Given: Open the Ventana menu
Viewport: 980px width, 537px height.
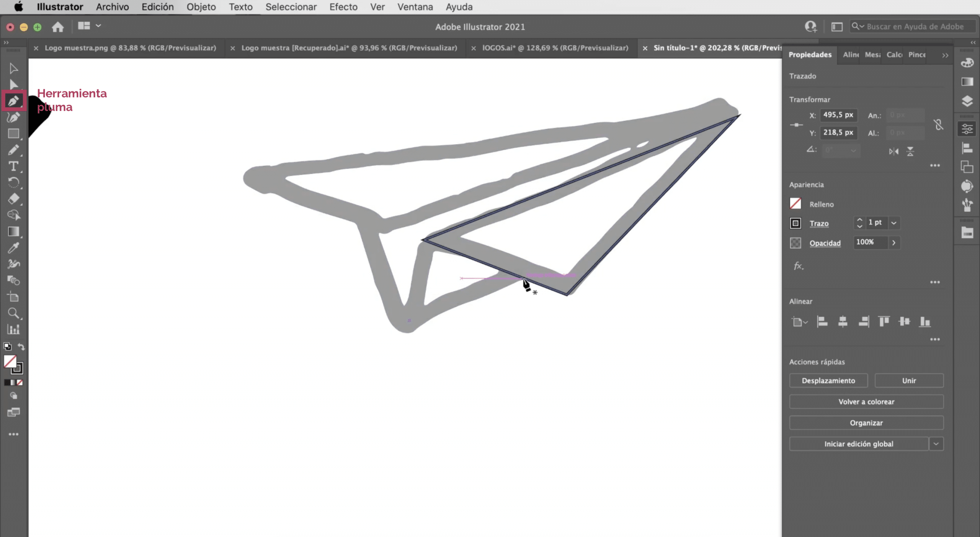Looking at the screenshot, I should coord(415,7).
